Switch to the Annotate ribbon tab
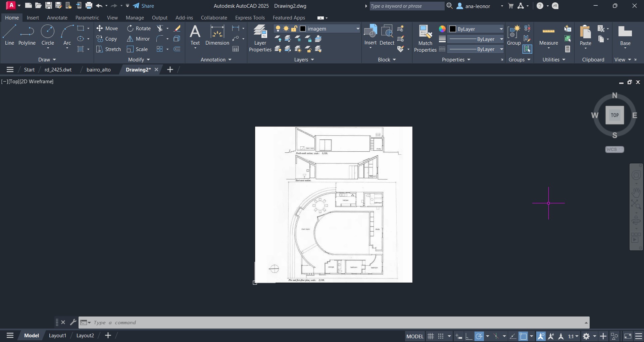644x342 pixels. pyautogui.click(x=57, y=18)
